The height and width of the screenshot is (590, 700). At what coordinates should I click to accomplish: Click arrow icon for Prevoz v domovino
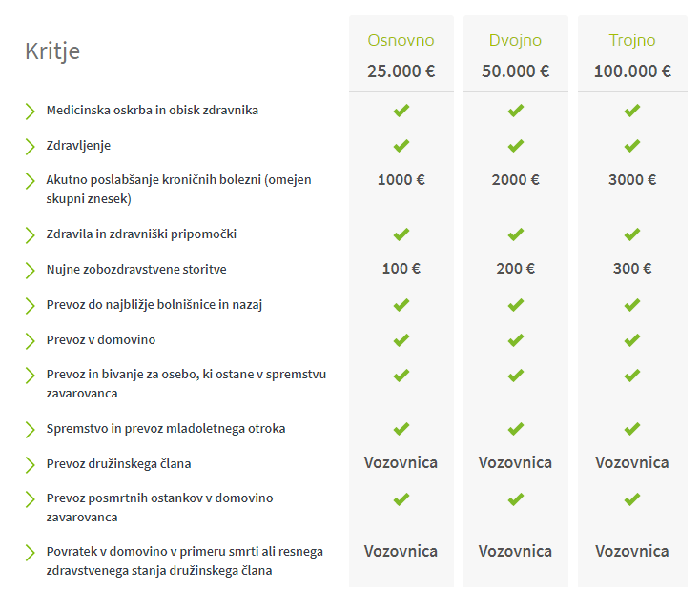[x=30, y=341]
